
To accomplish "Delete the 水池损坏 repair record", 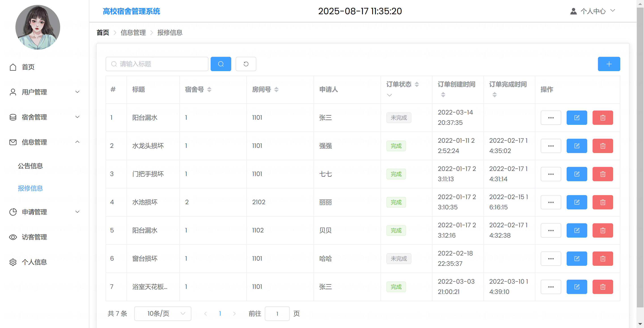I will point(602,202).
